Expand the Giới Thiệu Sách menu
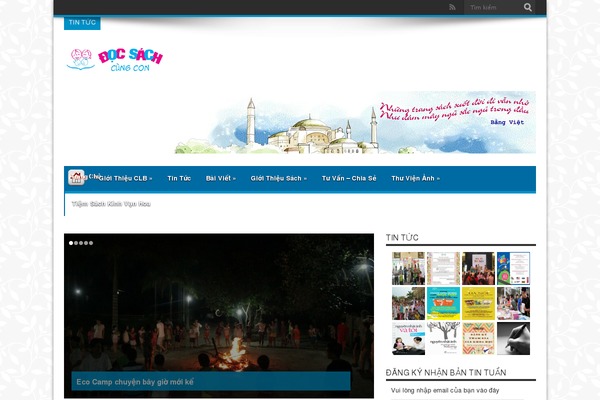The image size is (600, 400). click(279, 178)
